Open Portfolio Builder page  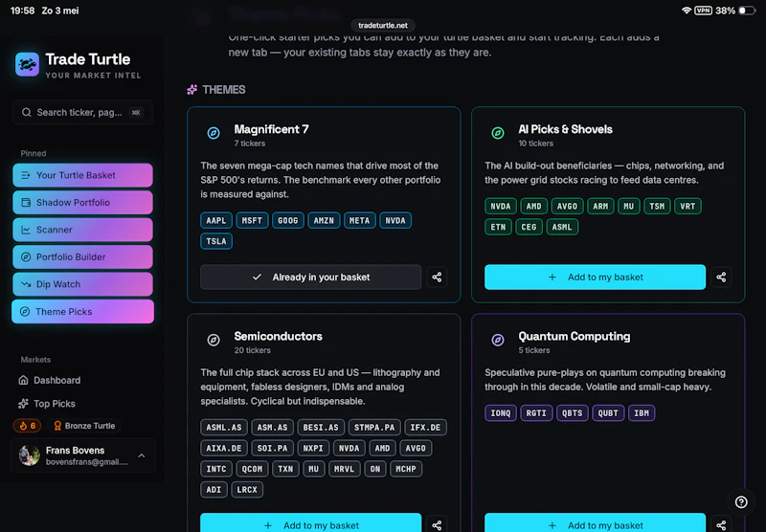(x=82, y=257)
